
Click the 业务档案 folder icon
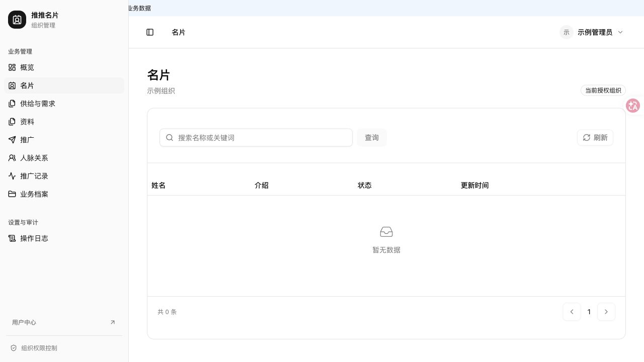(x=12, y=194)
